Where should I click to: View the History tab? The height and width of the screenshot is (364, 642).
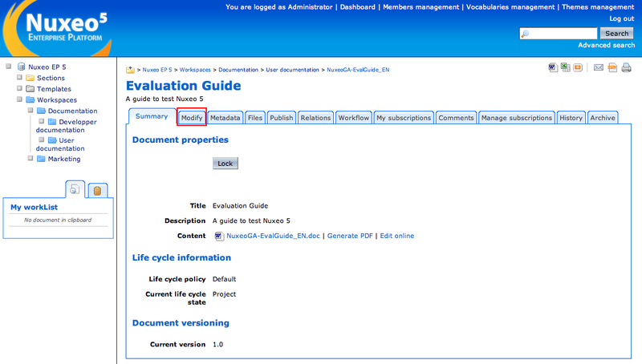tap(571, 118)
